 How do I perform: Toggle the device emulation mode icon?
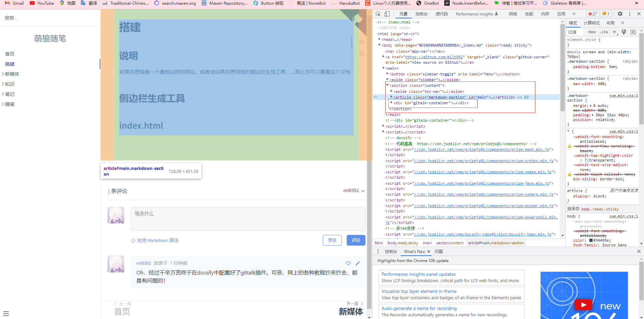(x=386, y=14)
